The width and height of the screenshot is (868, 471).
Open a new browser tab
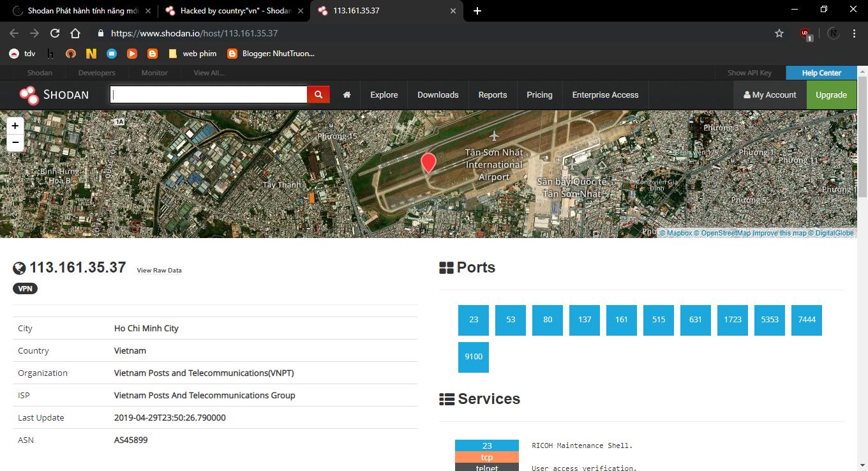pos(477,11)
